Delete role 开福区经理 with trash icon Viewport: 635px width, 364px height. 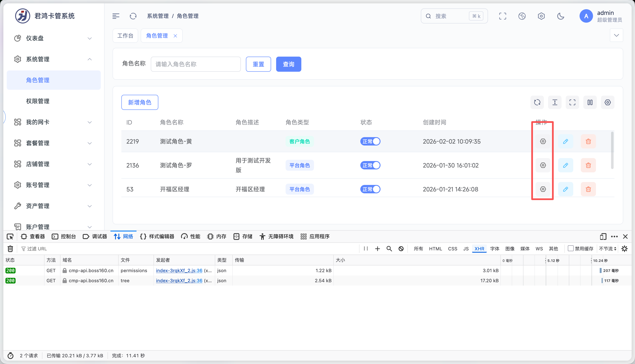pos(588,189)
